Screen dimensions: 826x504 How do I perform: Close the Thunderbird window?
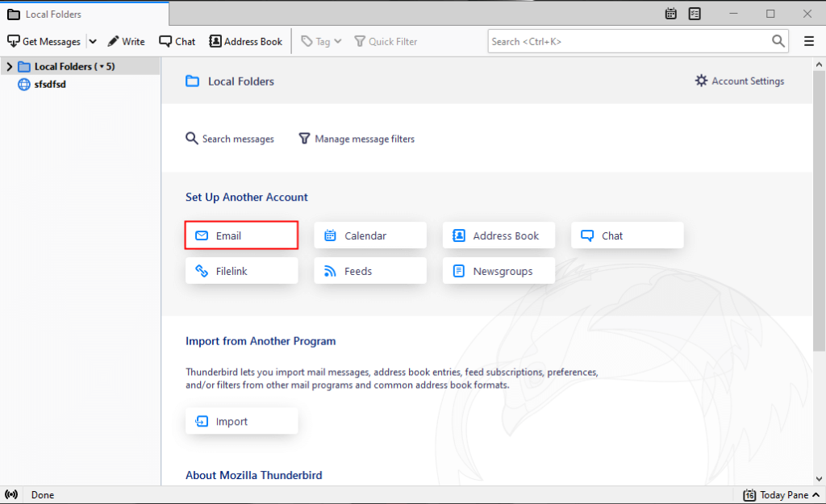pos(807,14)
